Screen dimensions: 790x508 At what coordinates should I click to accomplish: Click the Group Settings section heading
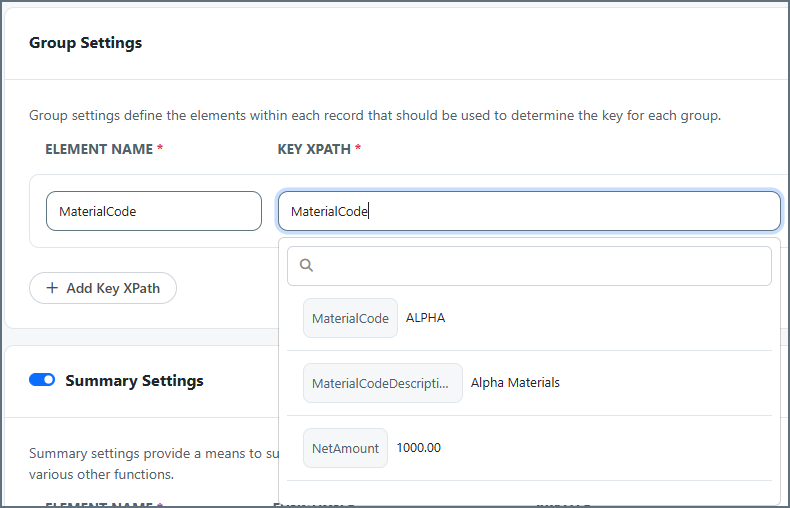click(x=85, y=43)
